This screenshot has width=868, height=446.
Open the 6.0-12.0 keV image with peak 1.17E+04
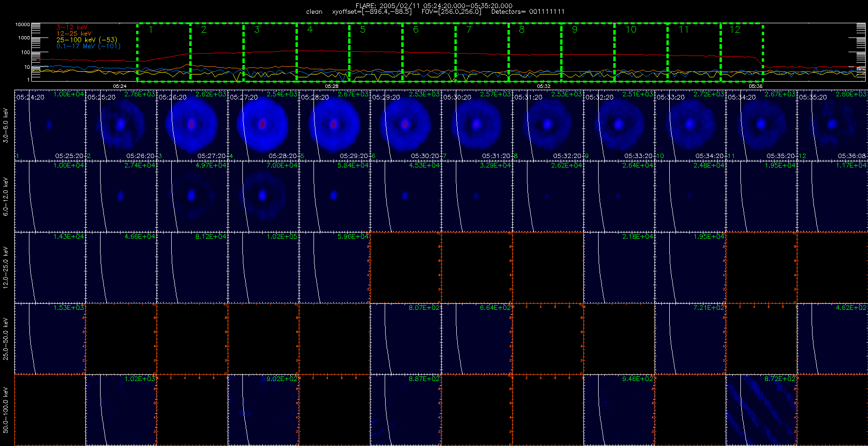pyautogui.click(x=832, y=196)
